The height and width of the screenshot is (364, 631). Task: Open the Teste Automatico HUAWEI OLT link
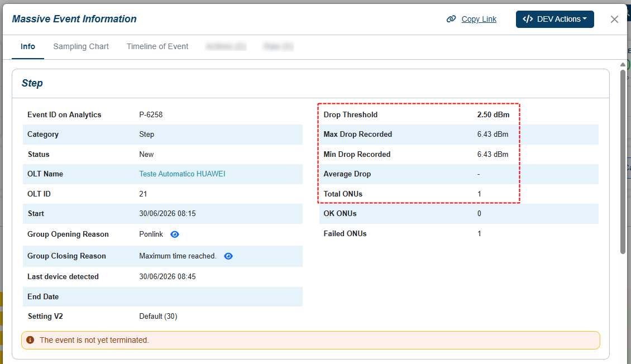pos(182,174)
